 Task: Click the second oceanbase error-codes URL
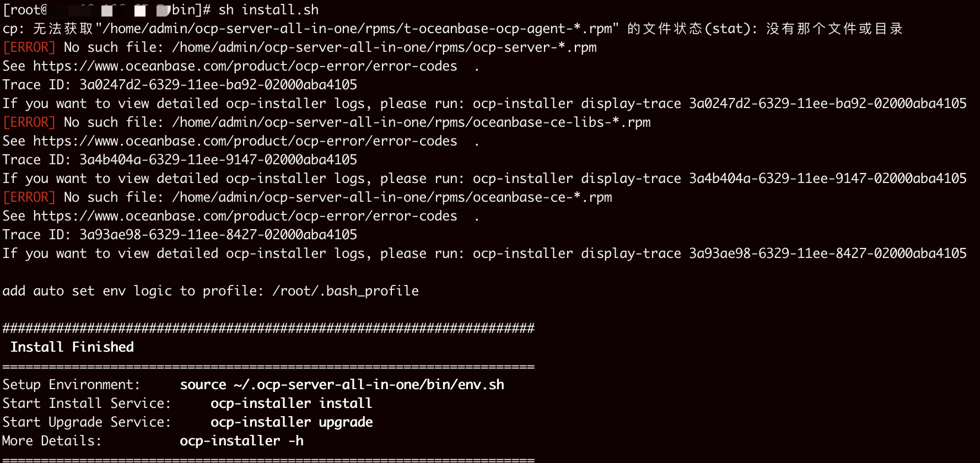pos(245,141)
